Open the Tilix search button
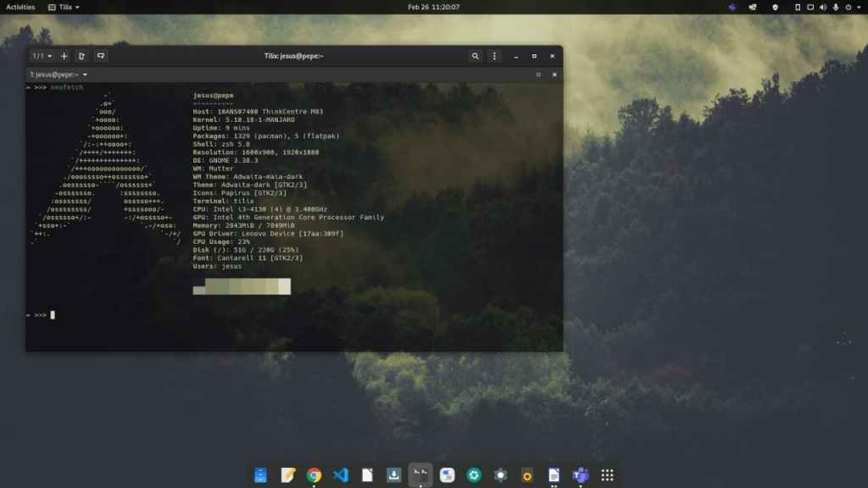This screenshot has height=488, width=868. click(x=476, y=56)
